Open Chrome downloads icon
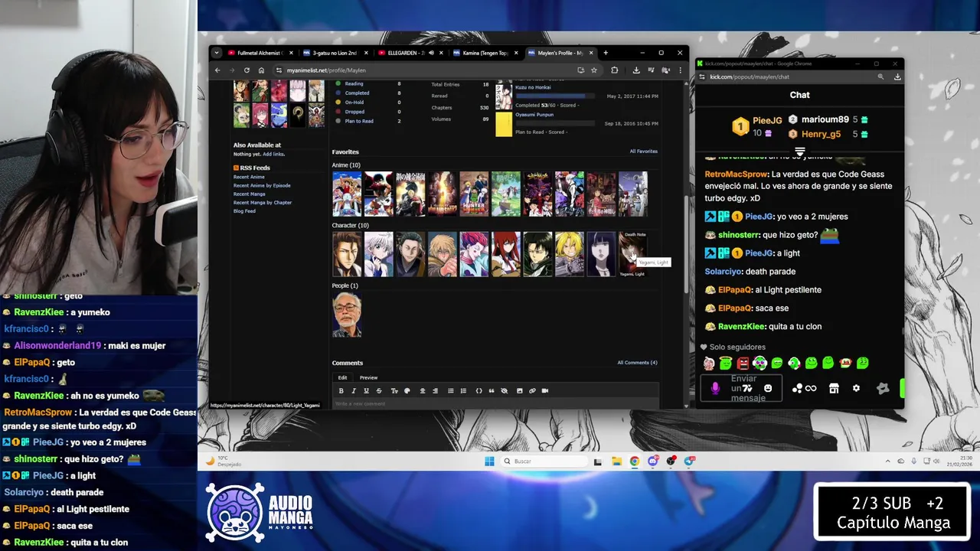The height and width of the screenshot is (551, 980). point(636,70)
